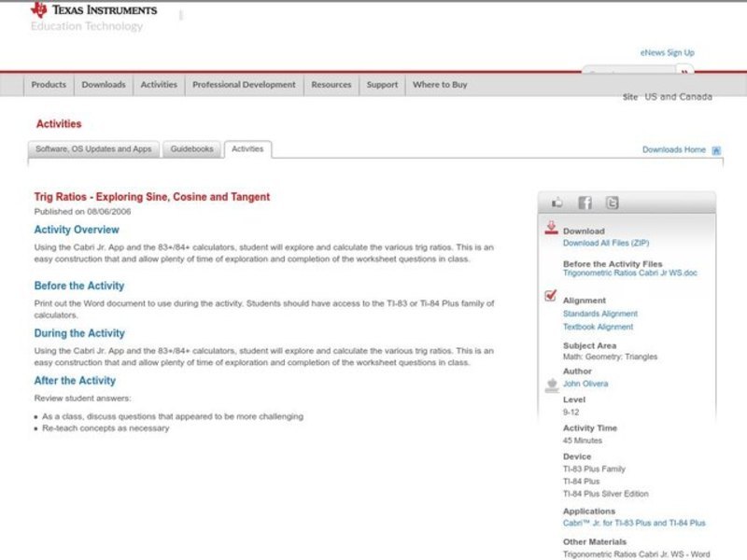
Task: Open the Where to Buy menu
Action: click(440, 85)
